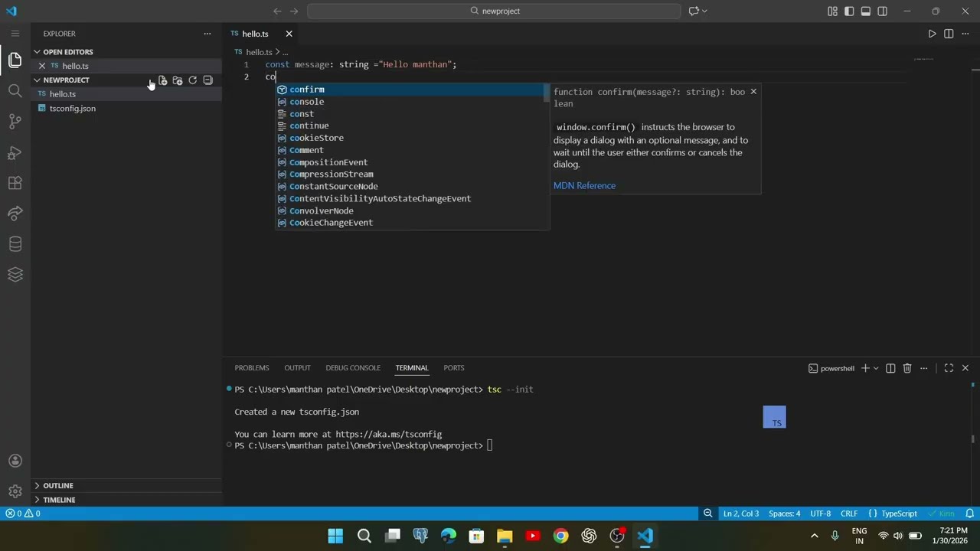The image size is (980, 551).
Task: Open the Run and Debug view
Action: [x=15, y=152]
